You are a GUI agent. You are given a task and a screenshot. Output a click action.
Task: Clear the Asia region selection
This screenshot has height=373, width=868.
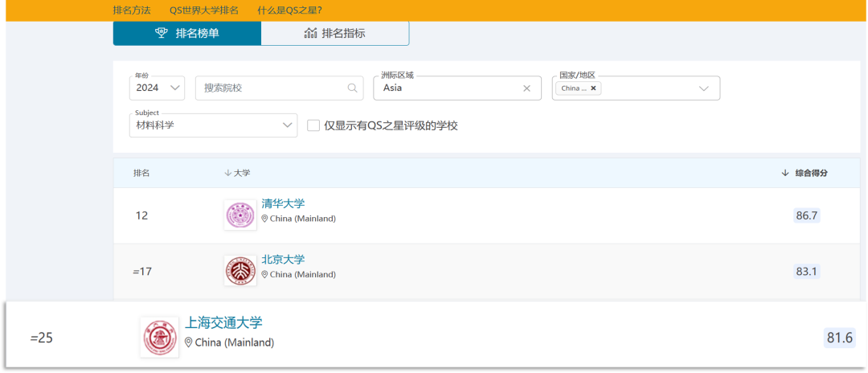pyautogui.click(x=527, y=88)
